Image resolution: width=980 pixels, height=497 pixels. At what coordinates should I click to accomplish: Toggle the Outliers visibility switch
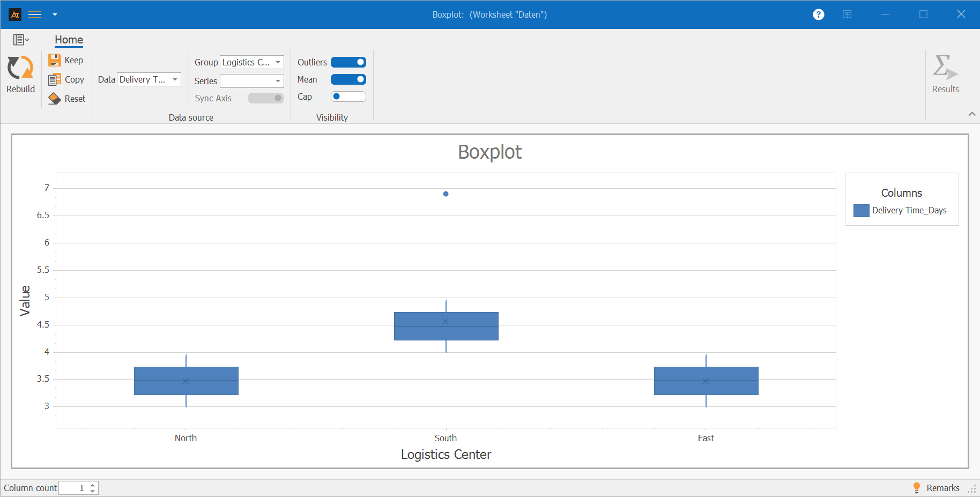[x=348, y=62]
